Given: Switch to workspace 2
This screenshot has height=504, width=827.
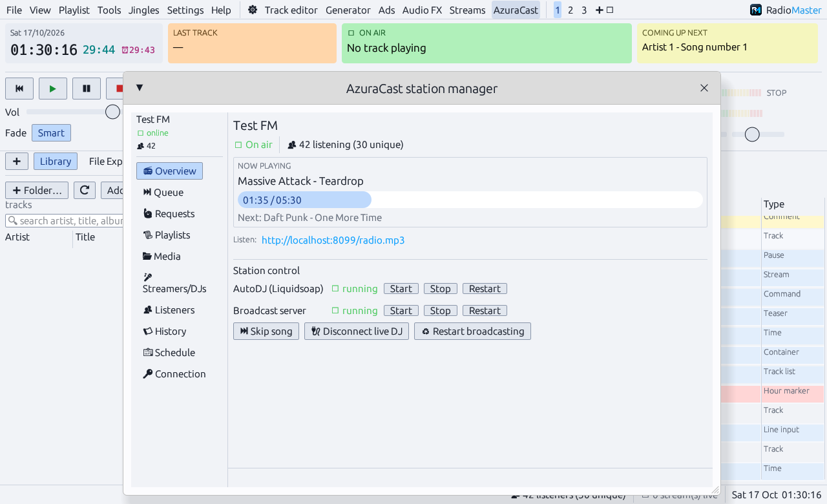Looking at the screenshot, I should pos(571,10).
